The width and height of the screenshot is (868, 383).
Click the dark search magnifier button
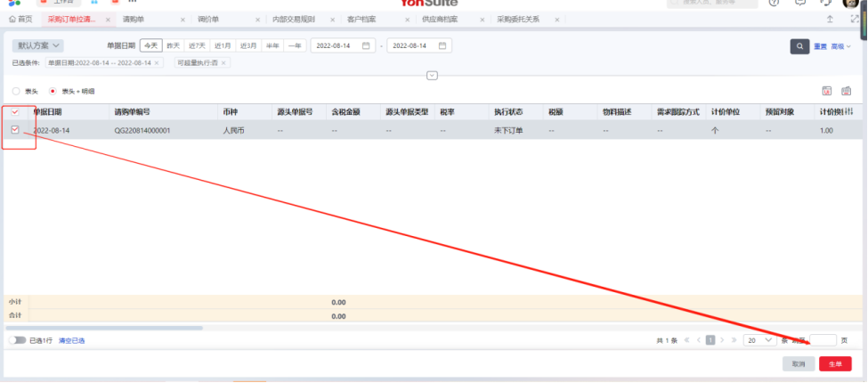[x=799, y=45]
